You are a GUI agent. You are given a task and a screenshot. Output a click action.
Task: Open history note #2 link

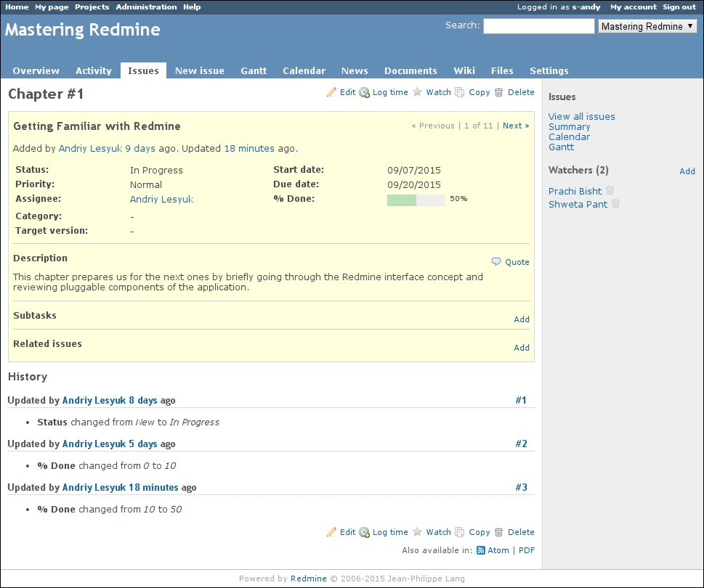(521, 444)
